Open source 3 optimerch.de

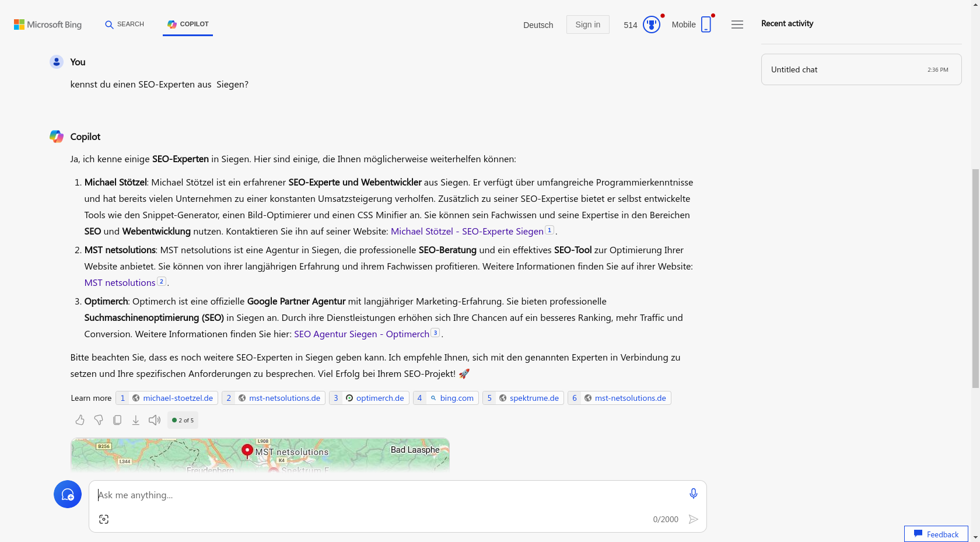(x=369, y=398)
